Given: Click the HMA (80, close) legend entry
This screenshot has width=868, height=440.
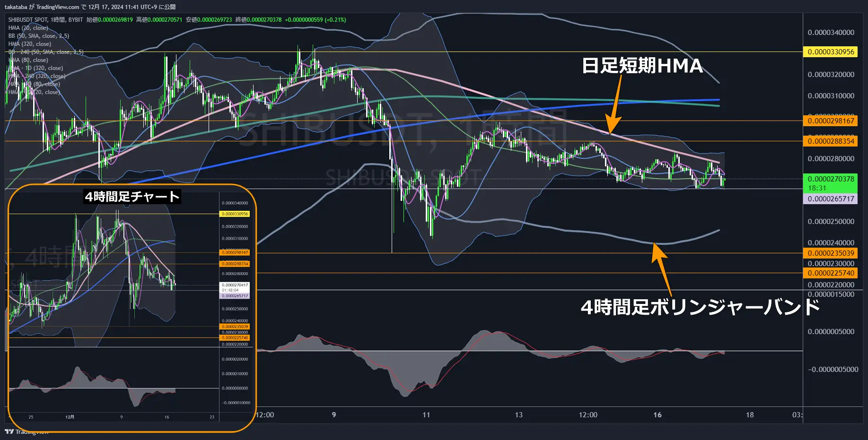Looking at the screenshot, I should pyautogui.click(x=28, y=60).
